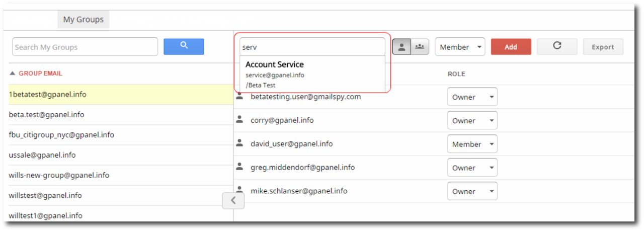Open role dropdown for corry@gpanel.info
Viewport: 644px width, 231px height.
(x=472, y=121)
